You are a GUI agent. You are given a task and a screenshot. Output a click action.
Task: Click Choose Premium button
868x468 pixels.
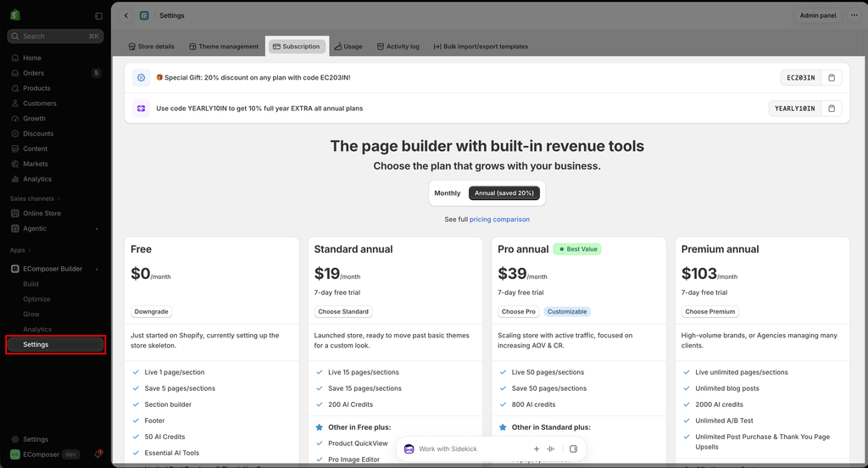[x=709, y=312]
